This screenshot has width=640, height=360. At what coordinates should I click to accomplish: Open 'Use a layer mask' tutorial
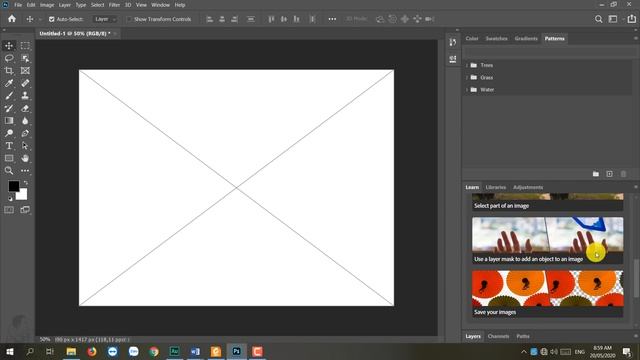tap(548, 240)
